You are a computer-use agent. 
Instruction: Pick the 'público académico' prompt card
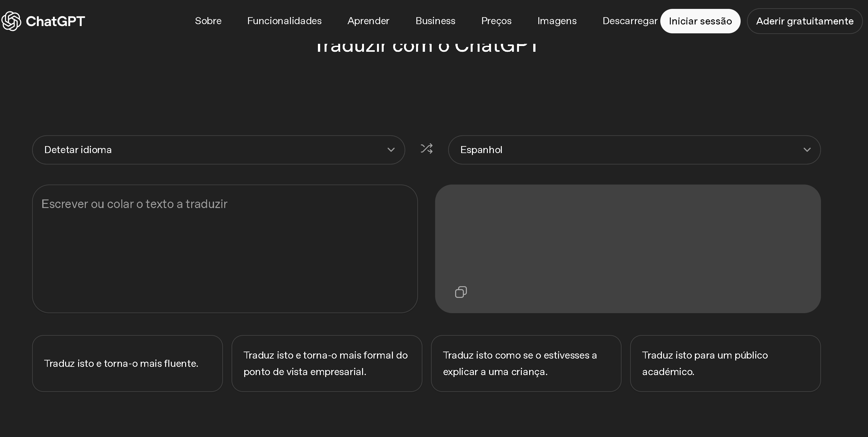pos(725,363)
